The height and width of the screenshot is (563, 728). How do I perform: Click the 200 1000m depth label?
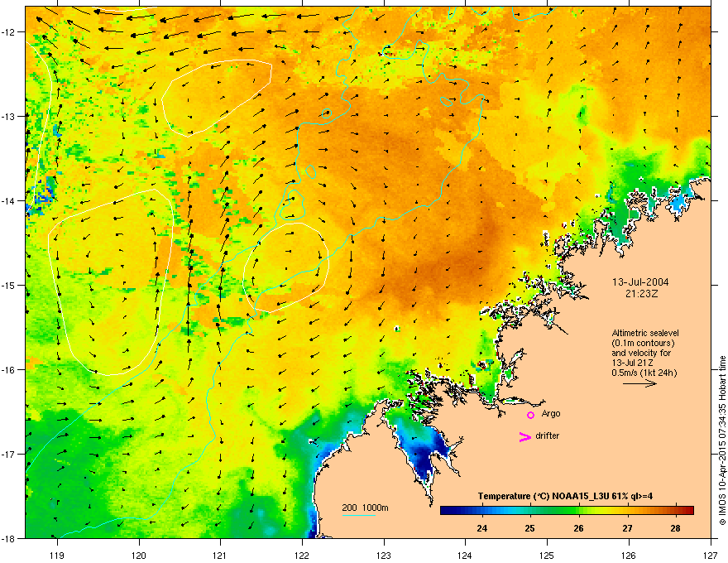(x=365, y=508)
